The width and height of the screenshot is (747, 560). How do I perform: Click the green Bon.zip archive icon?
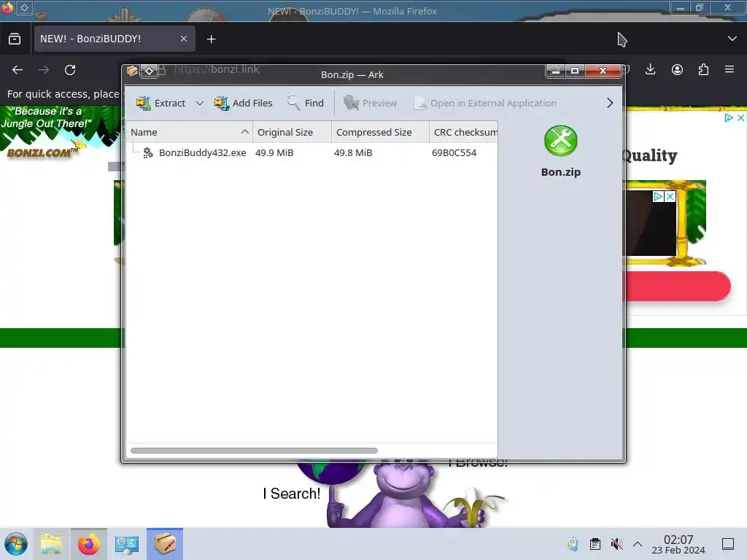click(561, 141)
